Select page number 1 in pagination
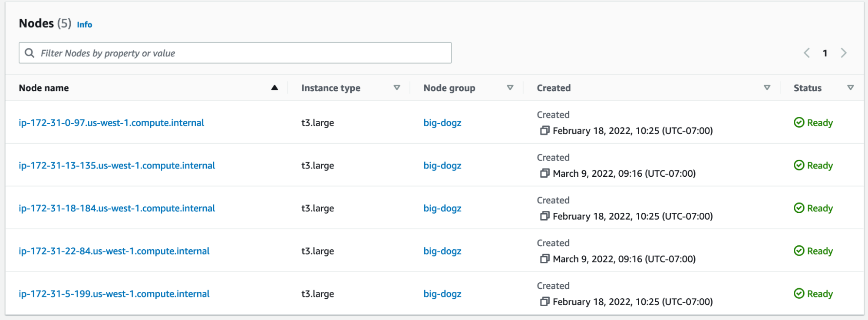 [x=825, y=53]
